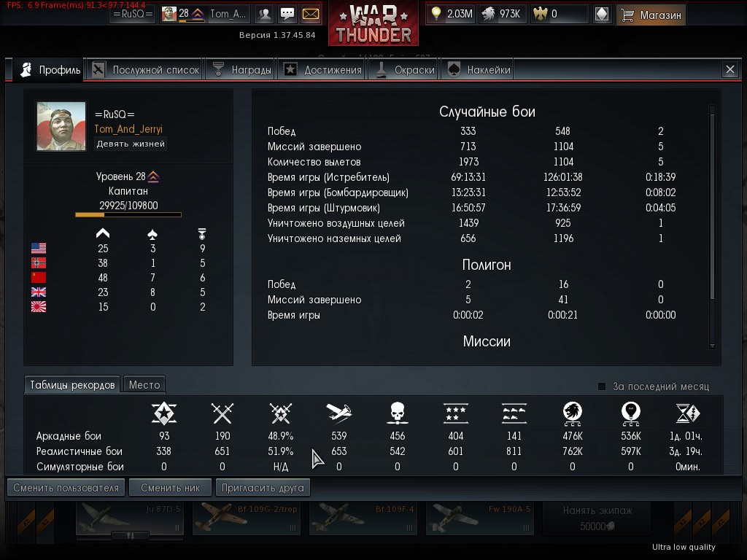Image resolution: width=747 pixels, height=560 pixels.
Task: Click the scrollbar down arrow in statistics panel
Action: tap(712, 346)
